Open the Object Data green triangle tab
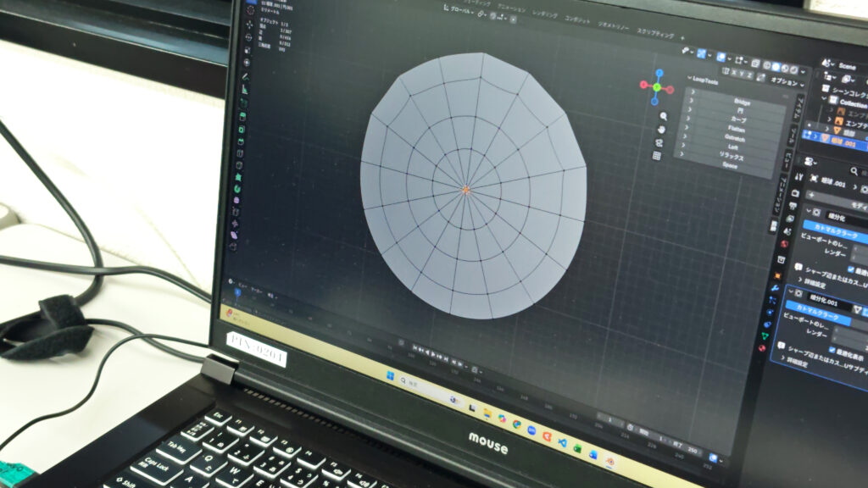The height and width of the screenshot is (488, 868). 764,335
